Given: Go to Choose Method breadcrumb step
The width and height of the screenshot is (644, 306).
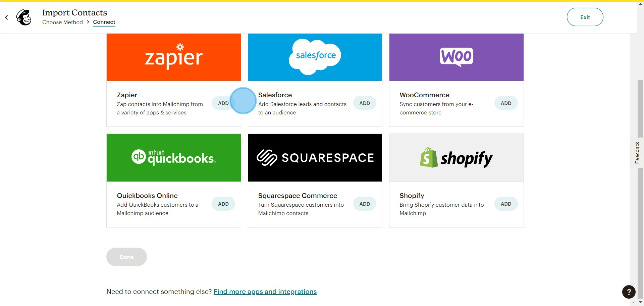Looking at the screenshot, I should coord(62,22).
